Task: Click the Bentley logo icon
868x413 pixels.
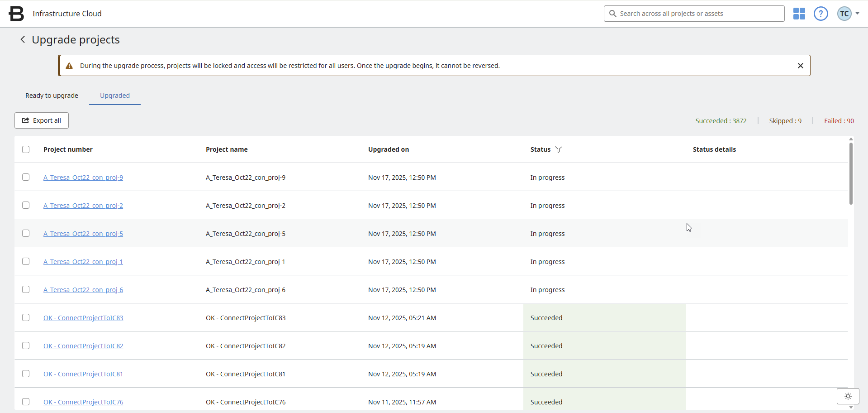Action: [16, 14]
